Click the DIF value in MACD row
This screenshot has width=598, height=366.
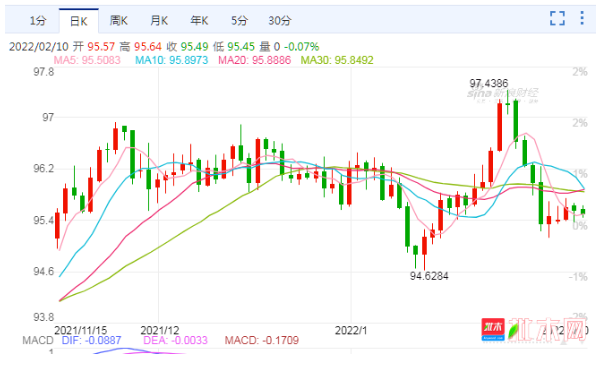coord(92,340)
